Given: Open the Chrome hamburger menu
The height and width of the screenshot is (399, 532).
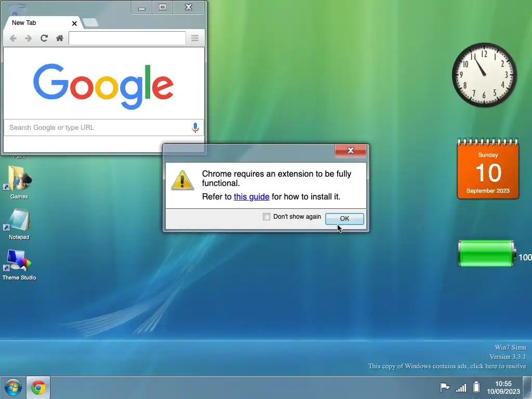Looking at the screenshot, I should tap(195, 38).
